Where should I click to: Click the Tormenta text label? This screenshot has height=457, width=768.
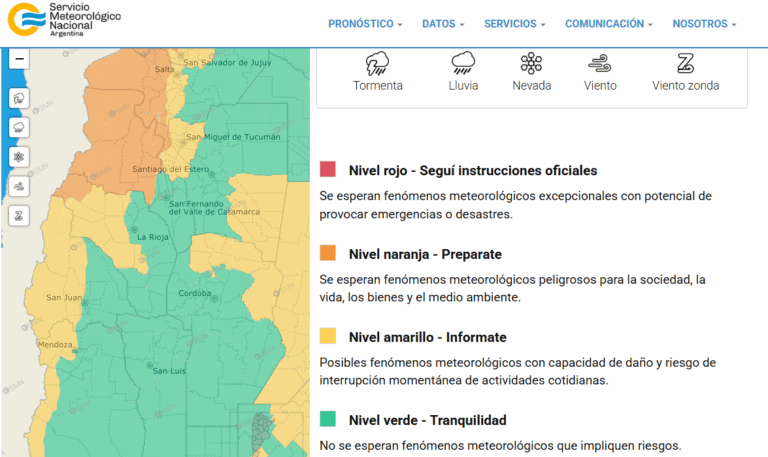tap(378, 86)
